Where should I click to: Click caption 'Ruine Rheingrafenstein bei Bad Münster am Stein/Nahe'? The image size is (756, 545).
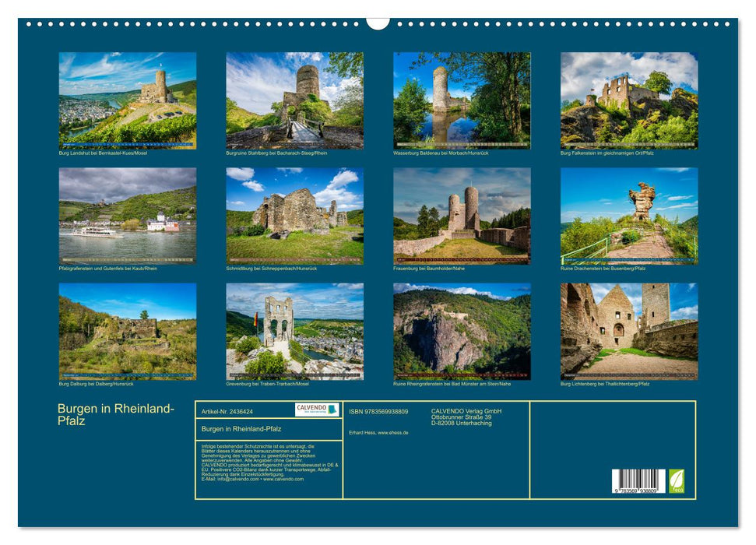pyautogui.click(x=452, y=384)
